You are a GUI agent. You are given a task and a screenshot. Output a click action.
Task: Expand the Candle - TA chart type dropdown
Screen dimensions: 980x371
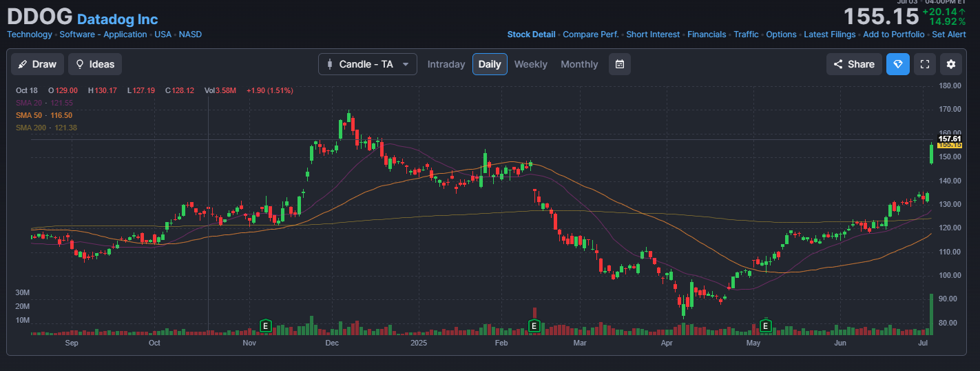click(367, 64)
